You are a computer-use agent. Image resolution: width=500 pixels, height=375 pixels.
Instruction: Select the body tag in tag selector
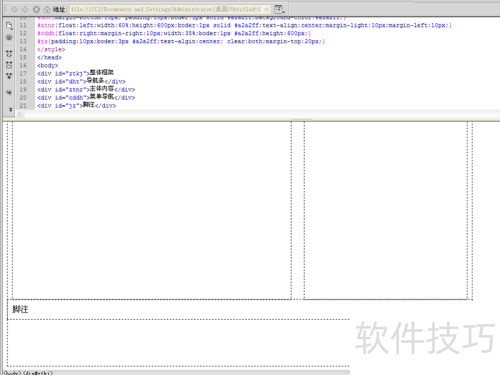[12, 373]
